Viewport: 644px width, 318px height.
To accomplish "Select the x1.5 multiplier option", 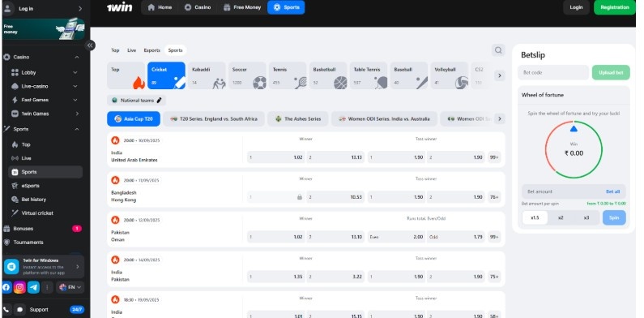I will coord(535,217).
